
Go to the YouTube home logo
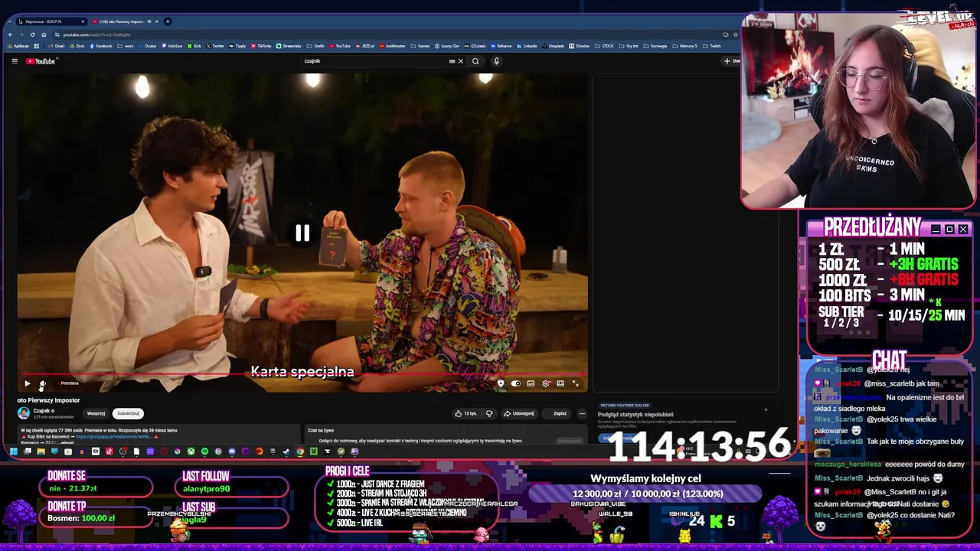pyautogui.click(x=41, y=61)
